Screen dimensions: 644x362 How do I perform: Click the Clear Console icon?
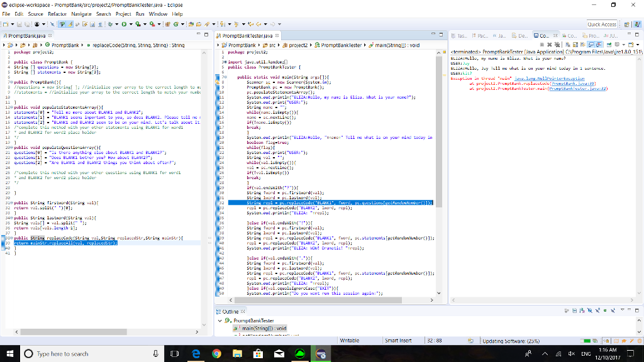568,45
